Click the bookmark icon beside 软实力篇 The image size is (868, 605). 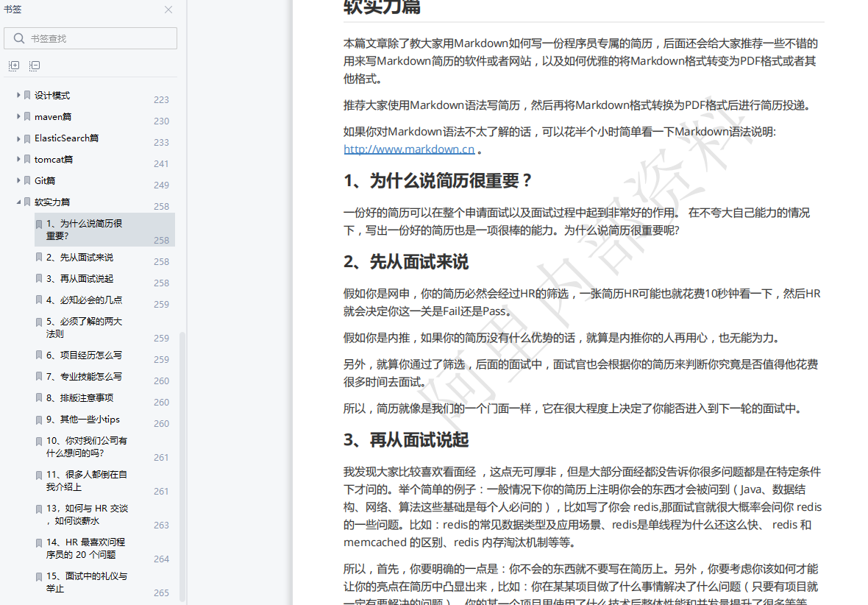click(x=28, y=202)
